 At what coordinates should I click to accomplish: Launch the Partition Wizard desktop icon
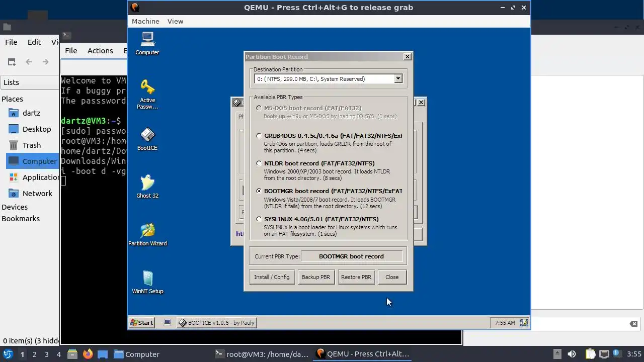pos(147,234)
